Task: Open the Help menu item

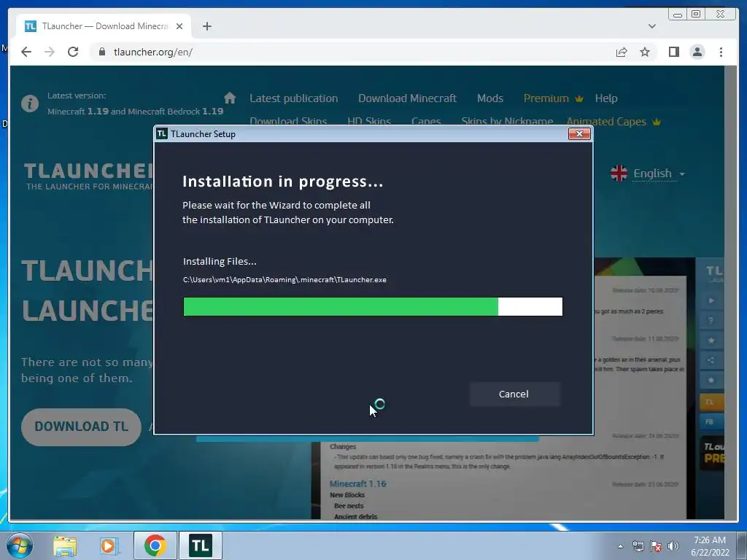Action: tap(606, 98)
